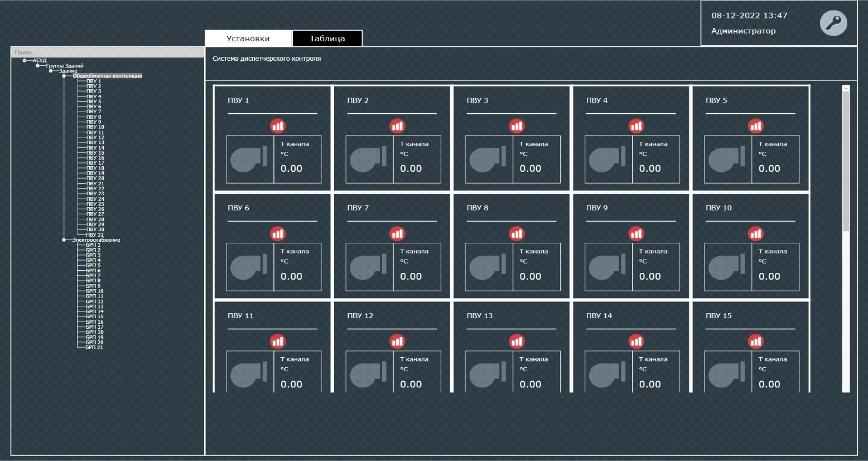Switch to the Таблица tab

point(327,38)
